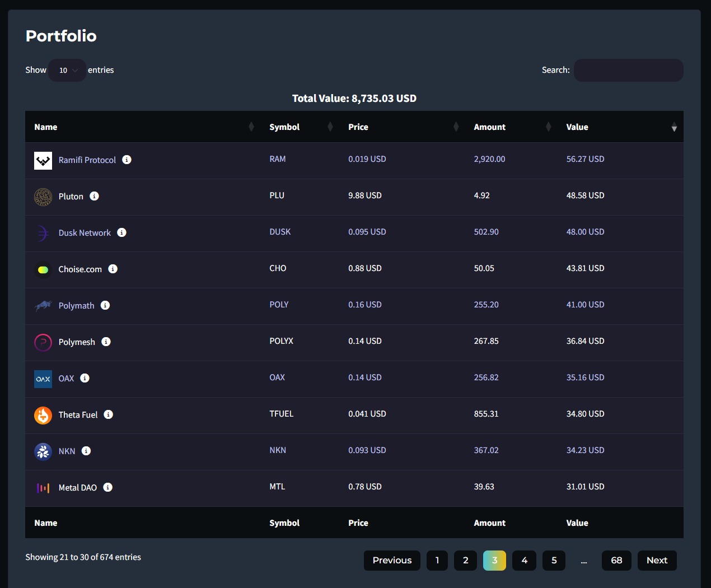The width and height of the screenshot is (711, 588).
Task: Sort table by Amount column header
Action: [511, 127]
